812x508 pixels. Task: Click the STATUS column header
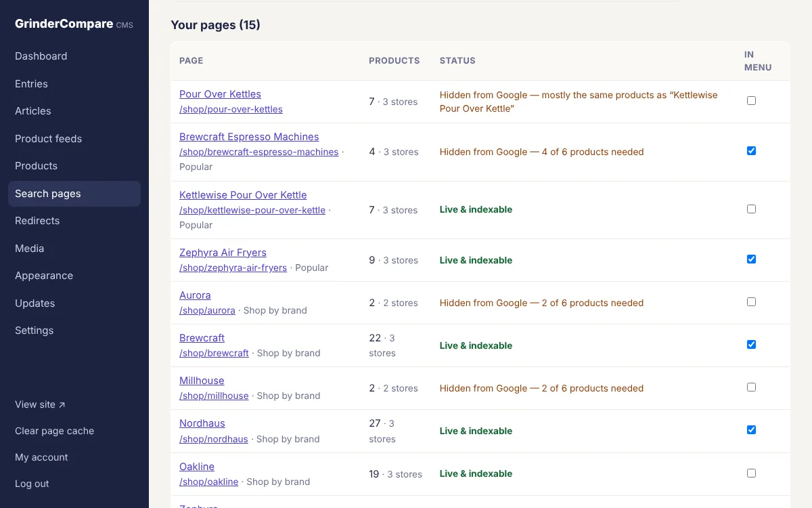click(x=457, y=60)
